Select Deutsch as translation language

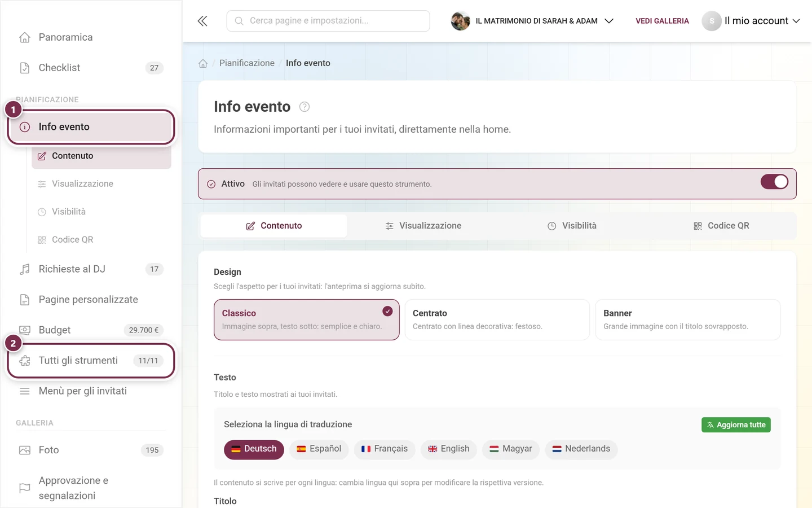click(x=254, y=449)
